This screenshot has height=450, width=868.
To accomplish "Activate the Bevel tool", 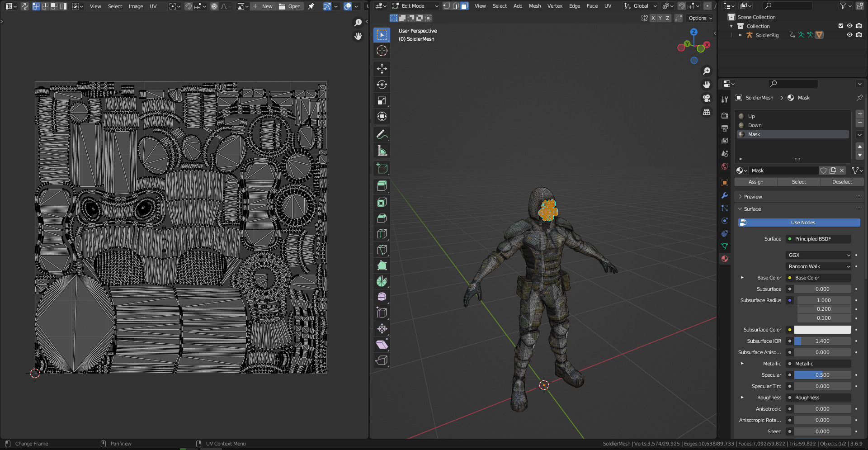I will coord(382,218).
